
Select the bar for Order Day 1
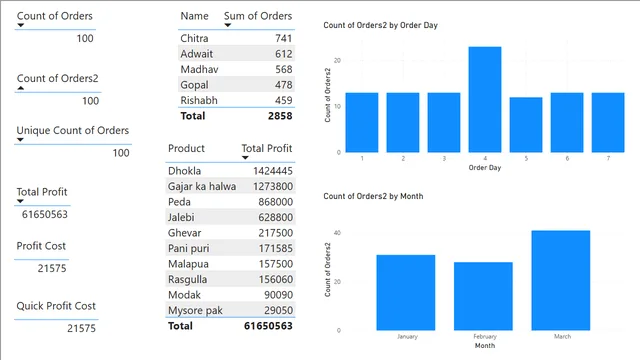(362, 122)
